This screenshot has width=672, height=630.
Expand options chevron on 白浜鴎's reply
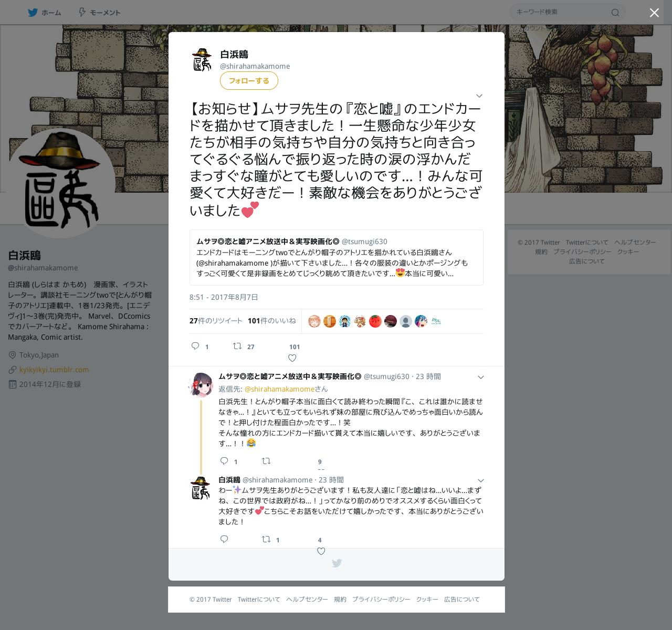click(480, 480)
